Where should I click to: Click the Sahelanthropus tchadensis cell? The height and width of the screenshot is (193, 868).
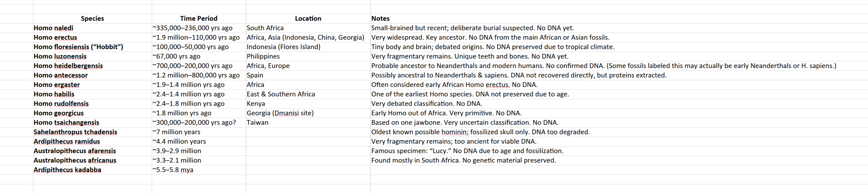(x=92, y=132)
